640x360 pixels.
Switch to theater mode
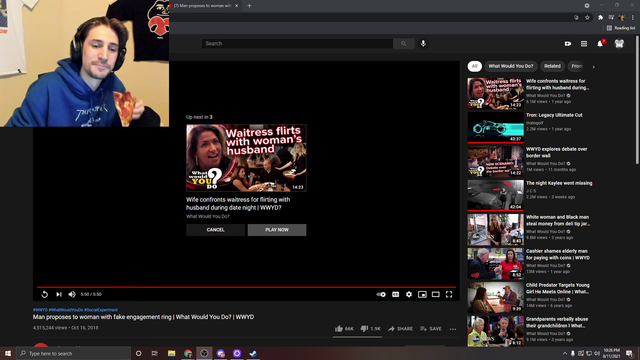tap(436, 294)
